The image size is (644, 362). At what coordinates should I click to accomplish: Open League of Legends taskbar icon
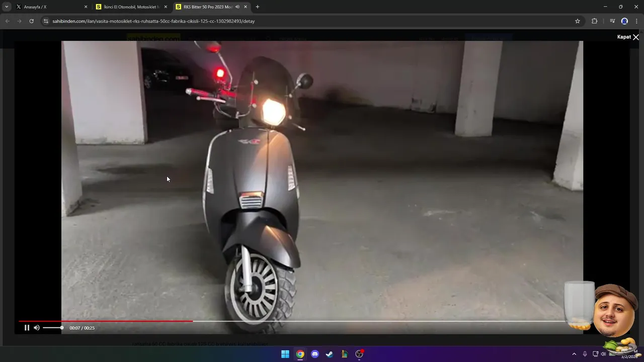click(x=345, y=354)
